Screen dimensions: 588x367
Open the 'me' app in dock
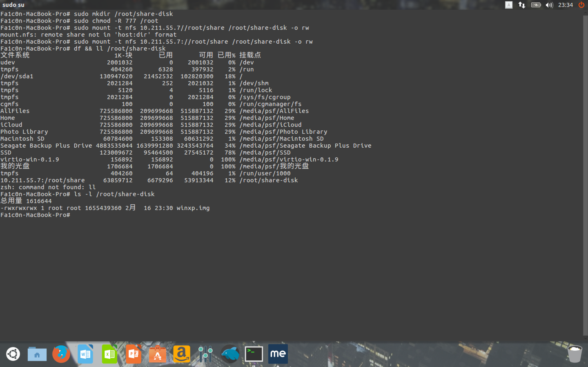278,354
